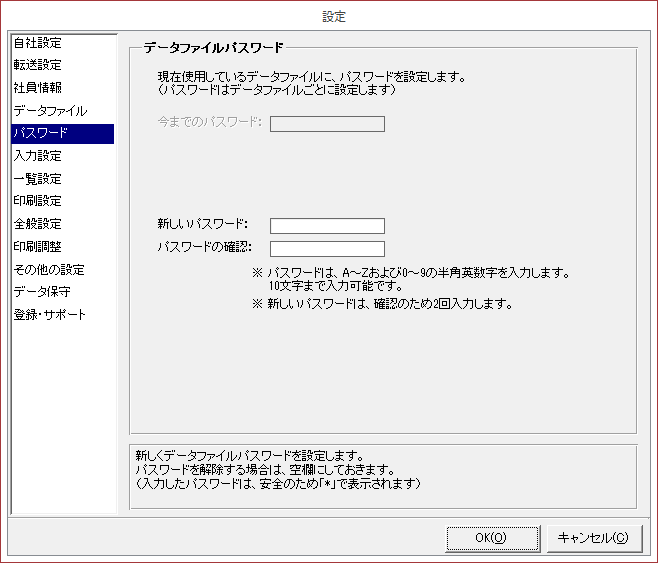The image size is (658, 563).
Task: Click the パスワードの確認: label
Action: 204,247
